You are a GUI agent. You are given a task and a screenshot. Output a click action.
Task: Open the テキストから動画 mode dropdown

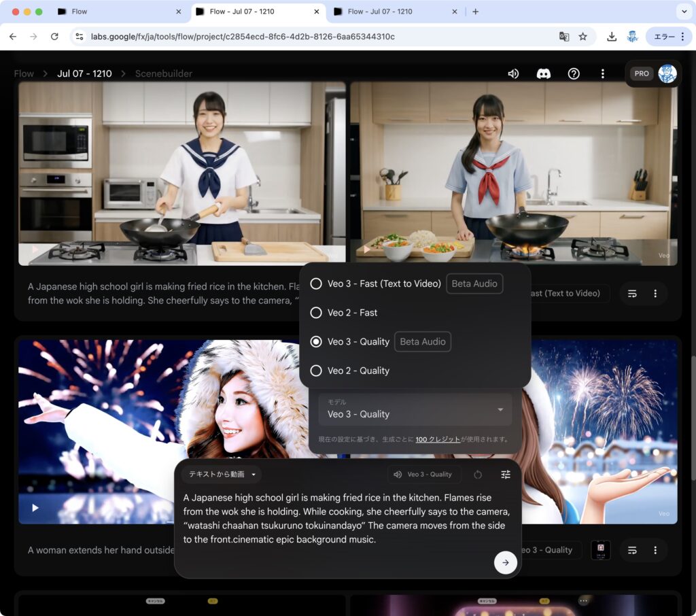click(222, 474)
